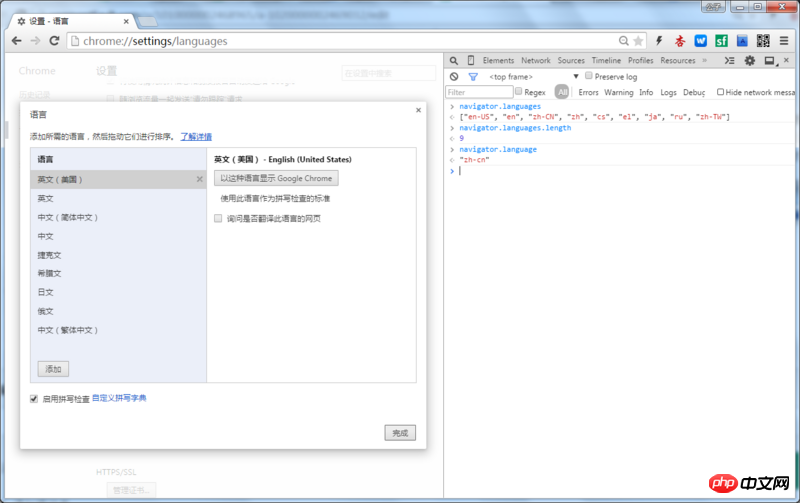Close the 设置 - 语言 browser tab
800x503 pixels.
pos(126,21)
